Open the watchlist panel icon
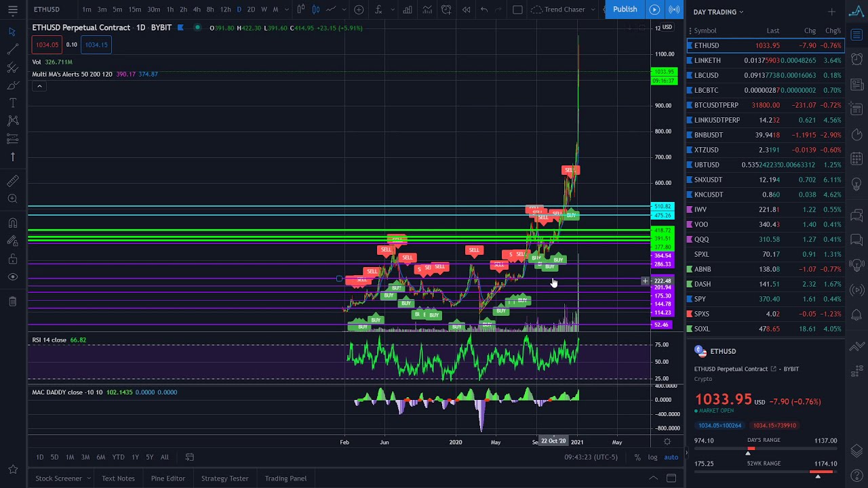Viewport: 868px width, 488px height. pyautogui.click(x=856, y=35)
